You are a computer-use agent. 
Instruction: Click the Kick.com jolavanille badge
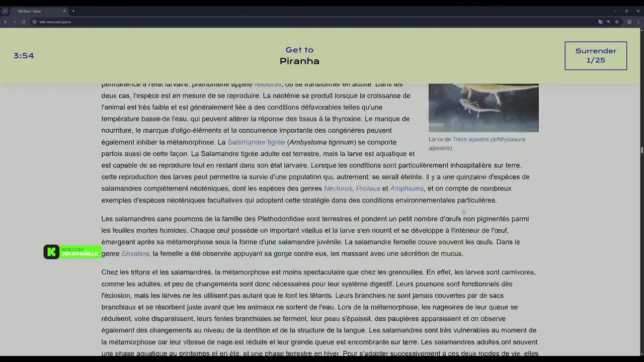pos(72,252)
